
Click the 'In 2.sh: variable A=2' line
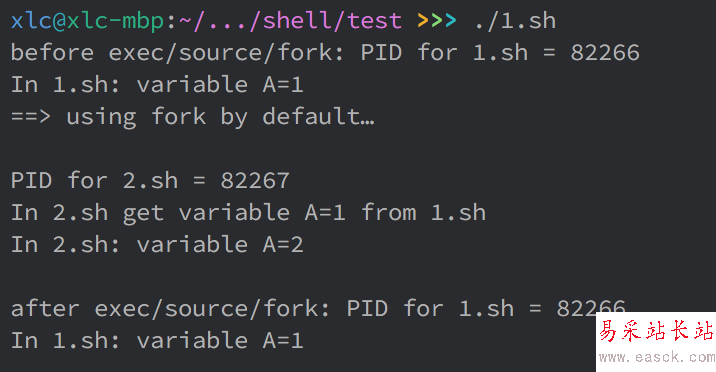tap(157, 245)
